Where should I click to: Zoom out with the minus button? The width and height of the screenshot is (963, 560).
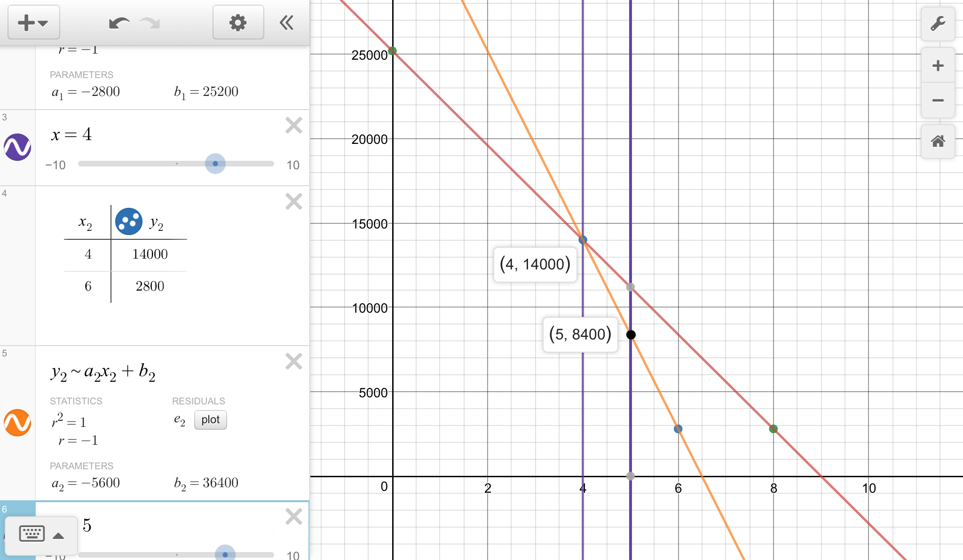pos(938,100)
